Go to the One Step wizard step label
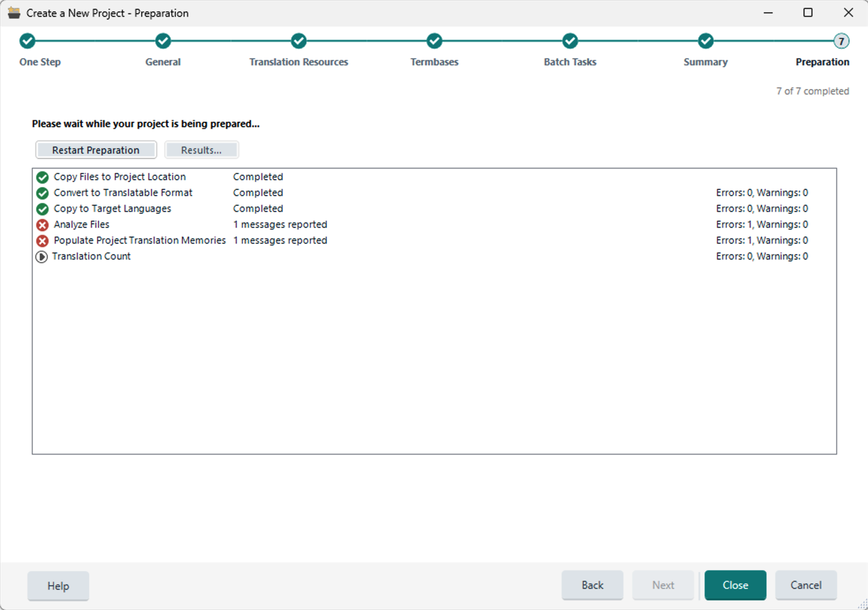868x610 pixels. pyautogui.click(x=40, y=62)
